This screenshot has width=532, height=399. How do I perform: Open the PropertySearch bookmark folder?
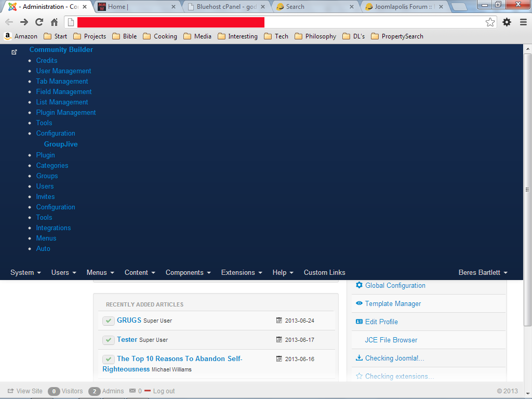point(397,36)
